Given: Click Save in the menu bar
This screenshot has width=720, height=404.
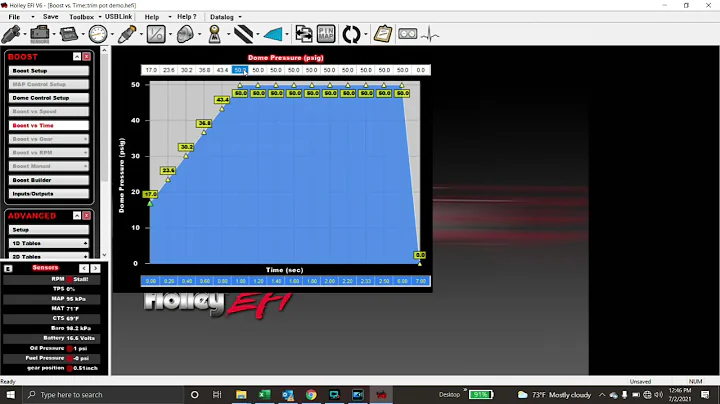Looking at the screenshot, I should [x=51, y=17].
